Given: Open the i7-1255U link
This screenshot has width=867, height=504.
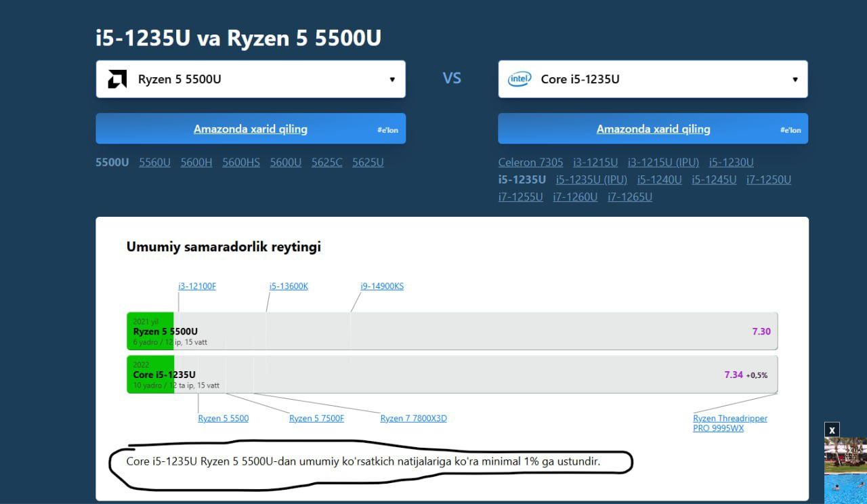Looking at the screenshot, I should [x=521, y=197].
